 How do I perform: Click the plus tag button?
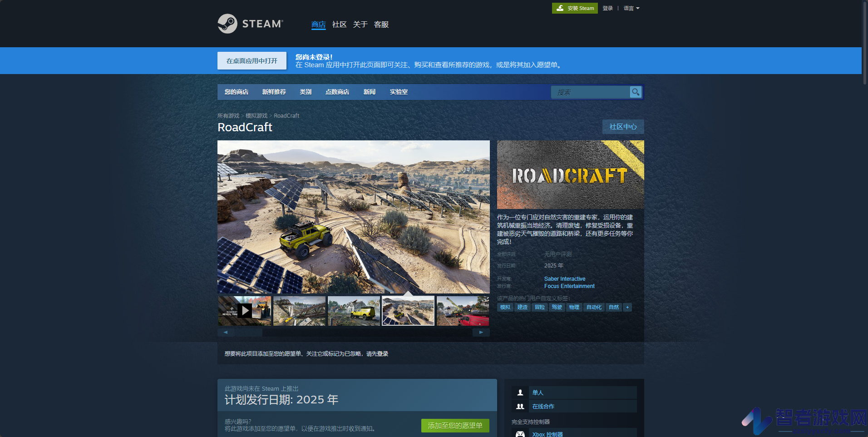627,308
